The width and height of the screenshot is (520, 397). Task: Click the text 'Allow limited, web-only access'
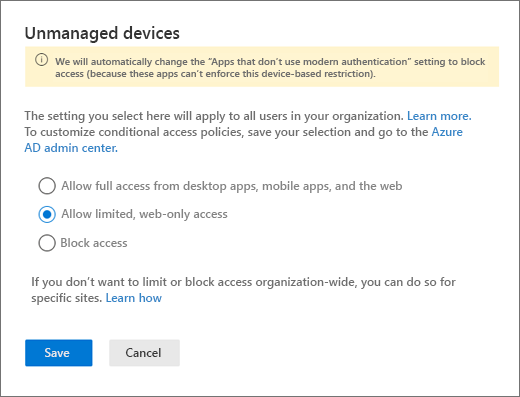(144, 214)
